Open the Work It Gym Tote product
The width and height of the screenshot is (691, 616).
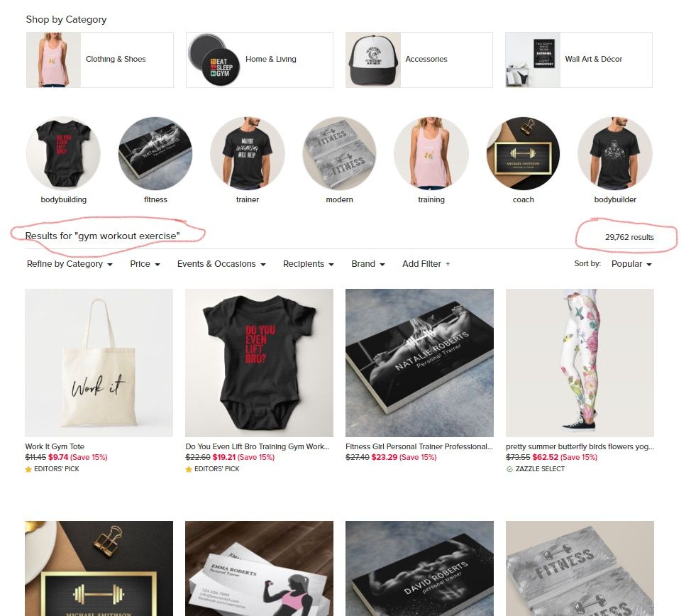tap(99, 363)
